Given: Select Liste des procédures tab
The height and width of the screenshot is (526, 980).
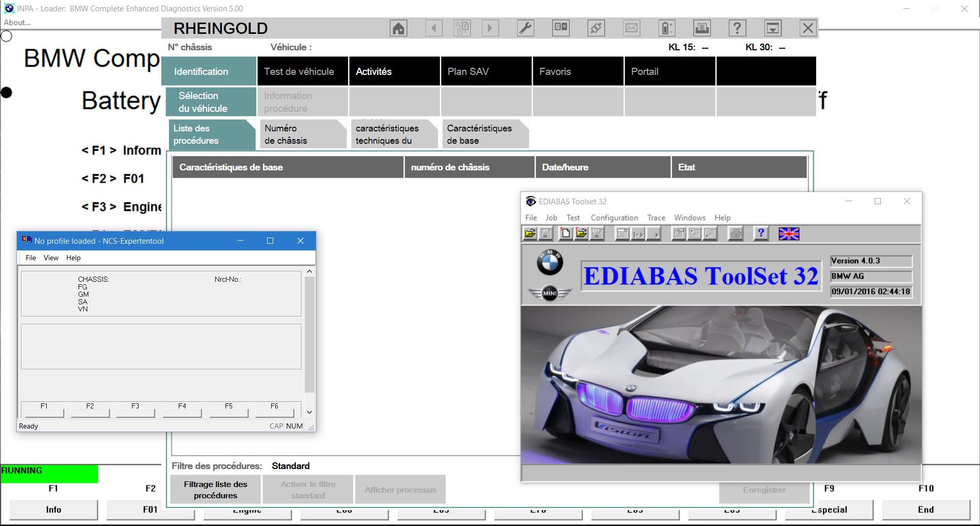Looking at the screenshot, I should coord(212,134).
